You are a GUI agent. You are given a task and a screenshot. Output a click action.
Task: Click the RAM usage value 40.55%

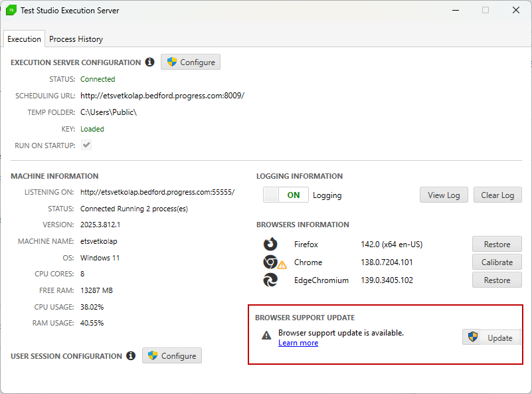(x=92, y=323)
